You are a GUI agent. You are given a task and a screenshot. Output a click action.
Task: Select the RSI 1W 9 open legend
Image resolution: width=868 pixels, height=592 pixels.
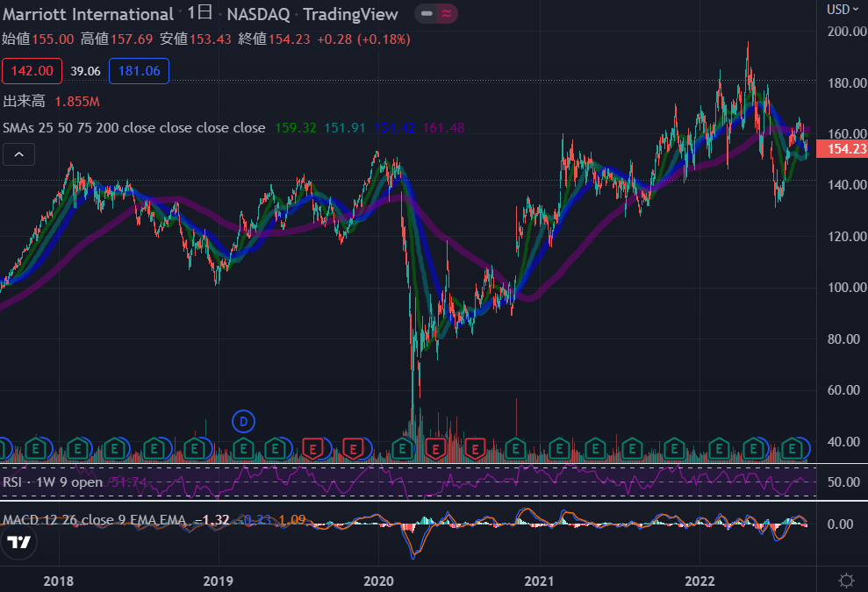53,481
